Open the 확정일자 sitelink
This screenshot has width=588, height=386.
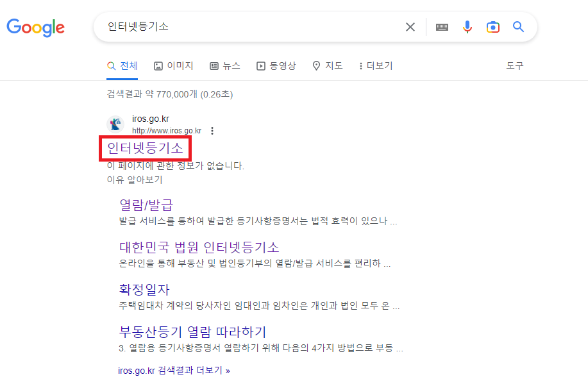[x=144, y=289]
